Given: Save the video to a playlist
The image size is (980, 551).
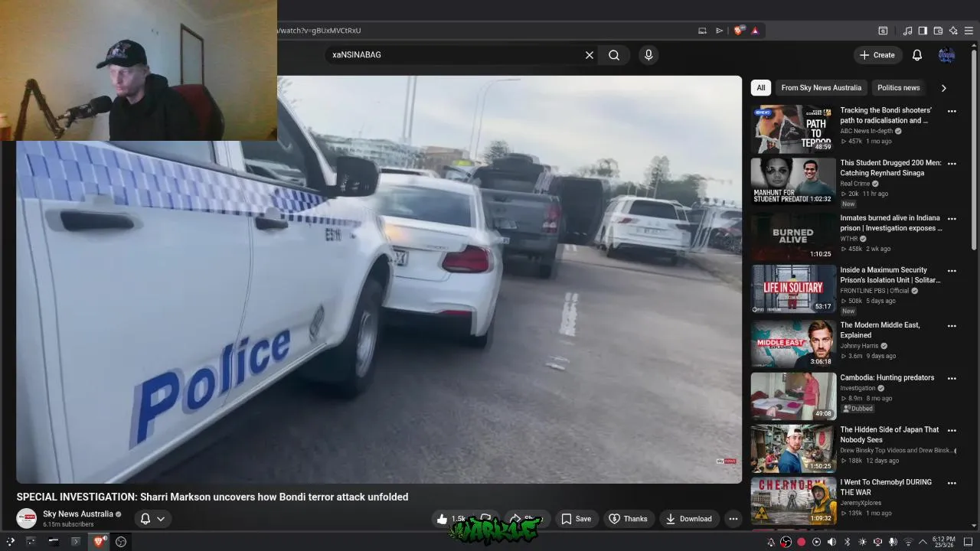Looking at the screenshot, I should pyautogui.click(x=576, y=519).
